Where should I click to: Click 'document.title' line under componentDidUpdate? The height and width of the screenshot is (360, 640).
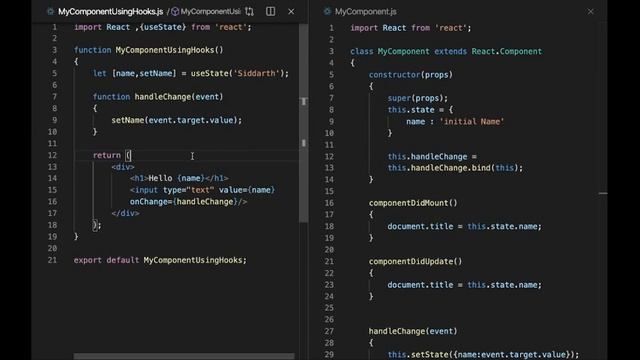pyautogui.click(x=464, y=285)
